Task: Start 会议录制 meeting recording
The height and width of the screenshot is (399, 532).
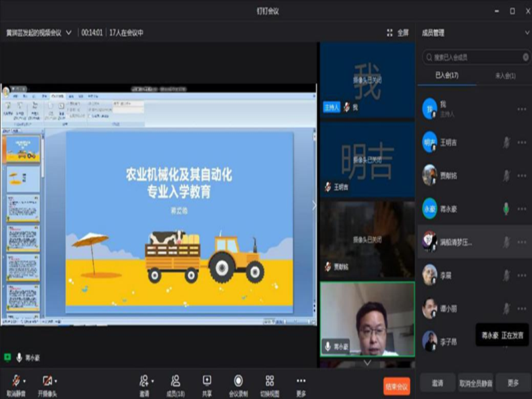Action: (x=238, y=380)
